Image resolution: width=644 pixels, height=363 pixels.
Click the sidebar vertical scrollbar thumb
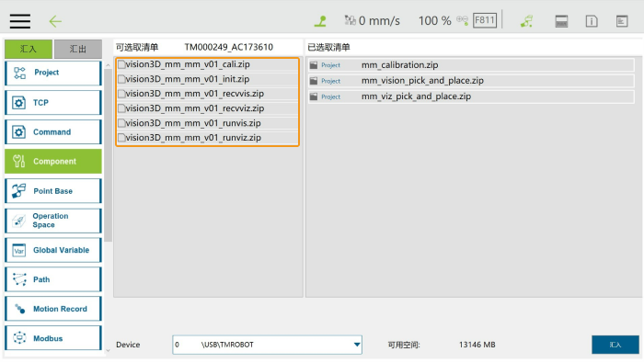108,156
